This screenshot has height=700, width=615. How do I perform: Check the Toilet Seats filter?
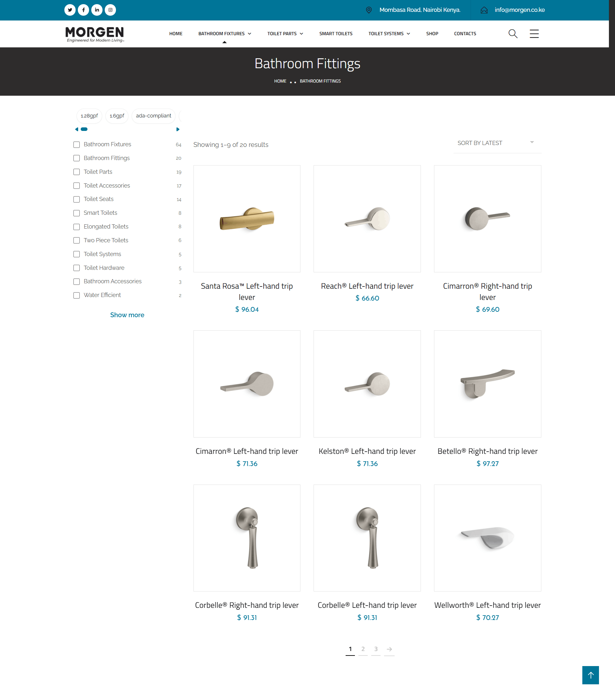(77, 199)
